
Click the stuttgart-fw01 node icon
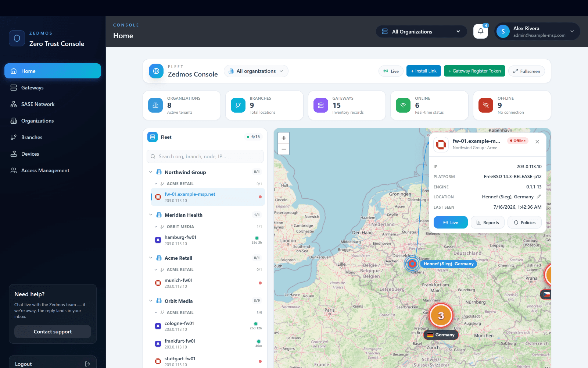pyautogui.click(x=158, y=361)
